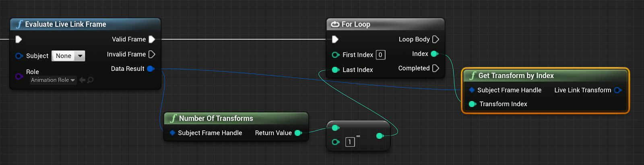The height and width of the screenshot is (165, 644).
Task: Click the Valid Frame execution output pin
Action: tap(152, 39)
